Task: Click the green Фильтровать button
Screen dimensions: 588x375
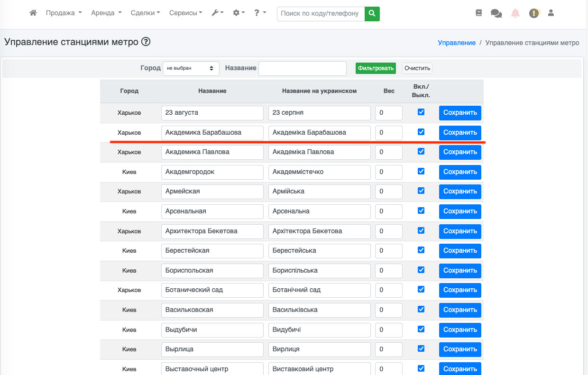Action: click(376, 68)
